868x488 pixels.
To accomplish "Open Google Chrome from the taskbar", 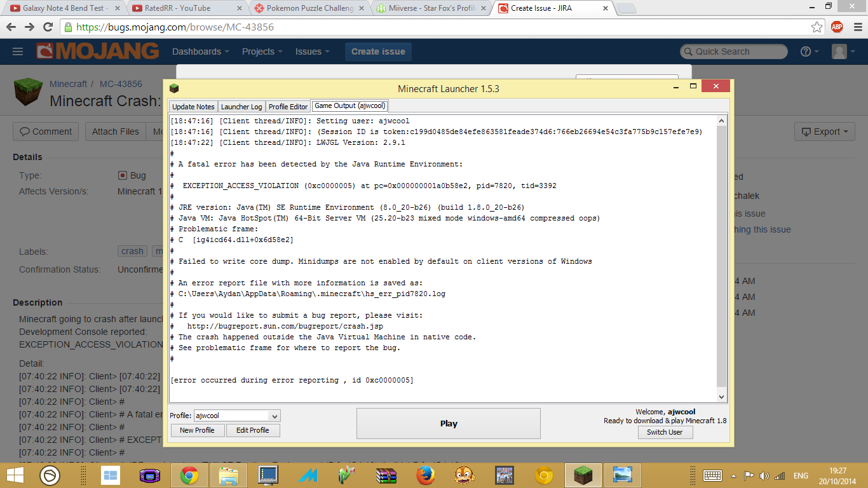I will click(x=189, y=475).
